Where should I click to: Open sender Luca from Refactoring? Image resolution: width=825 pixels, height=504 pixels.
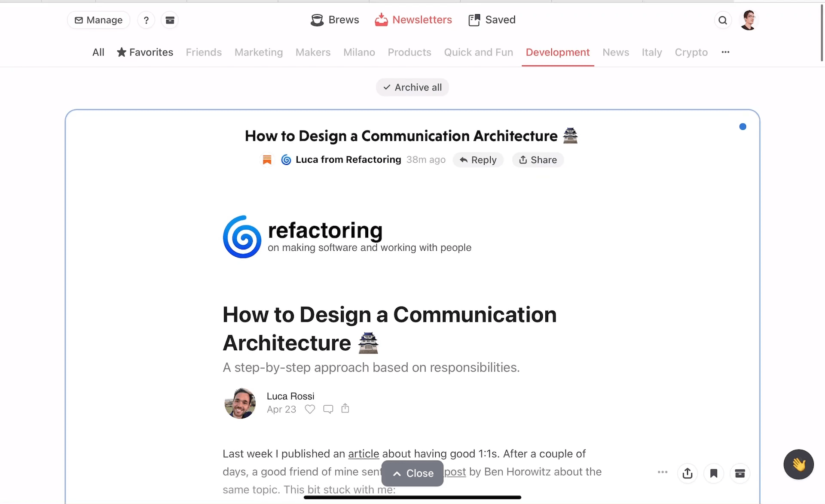coord(348,160)
